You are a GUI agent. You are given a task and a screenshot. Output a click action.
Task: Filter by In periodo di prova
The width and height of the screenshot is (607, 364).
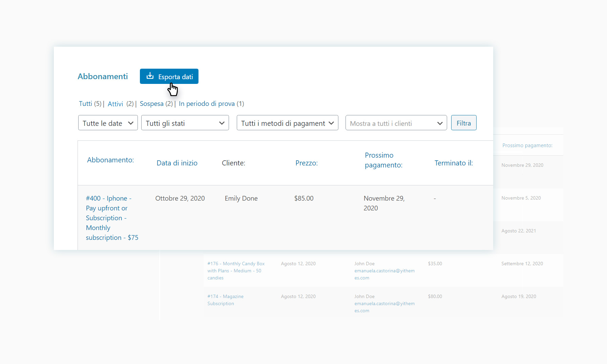(x=207, y=104)
